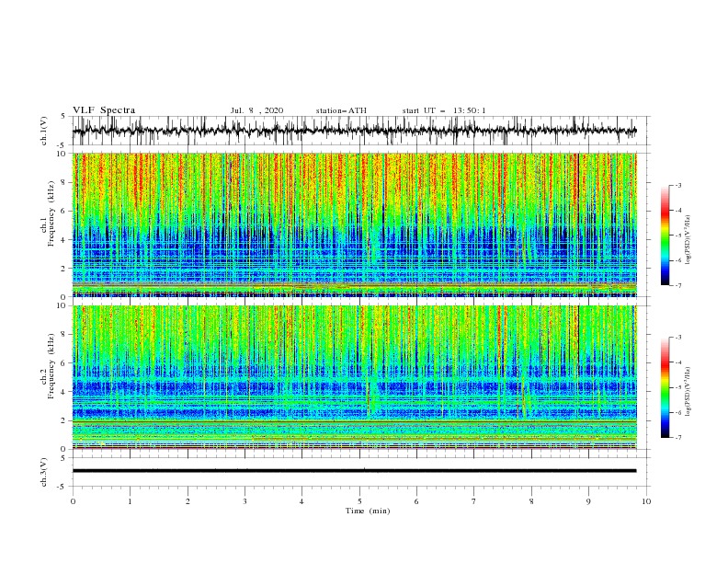728x563 pixels.
Task: Click time axis tick label "3"
Action: (x=245, y=501)
